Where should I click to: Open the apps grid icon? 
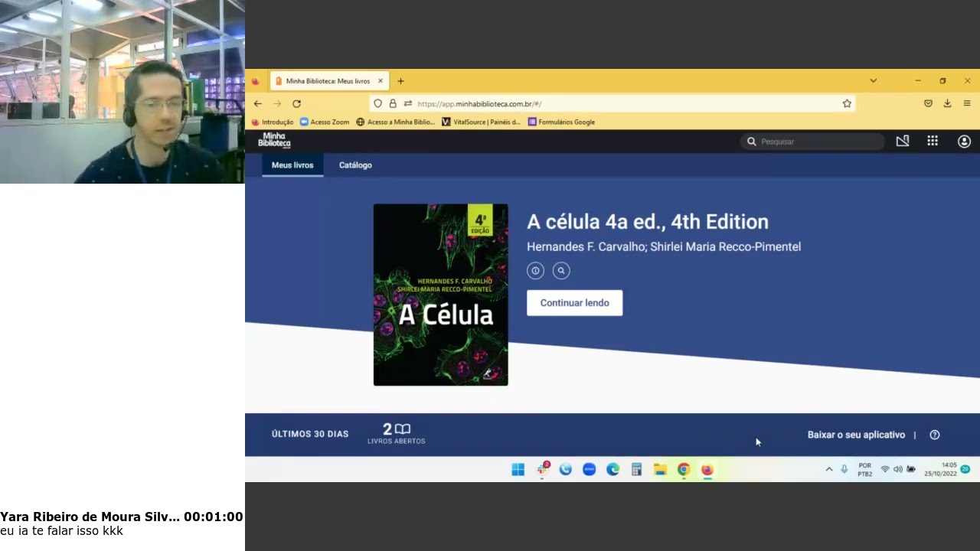[933, 141]
